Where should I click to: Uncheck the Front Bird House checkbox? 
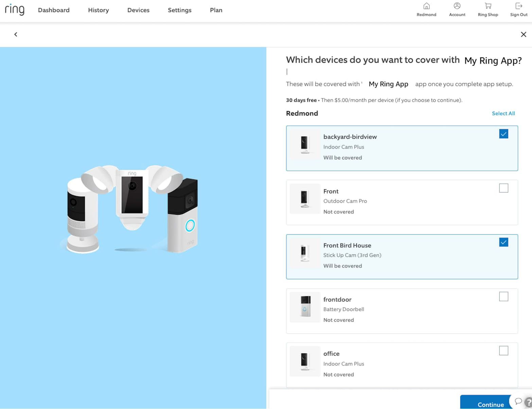tap(503, 242)
